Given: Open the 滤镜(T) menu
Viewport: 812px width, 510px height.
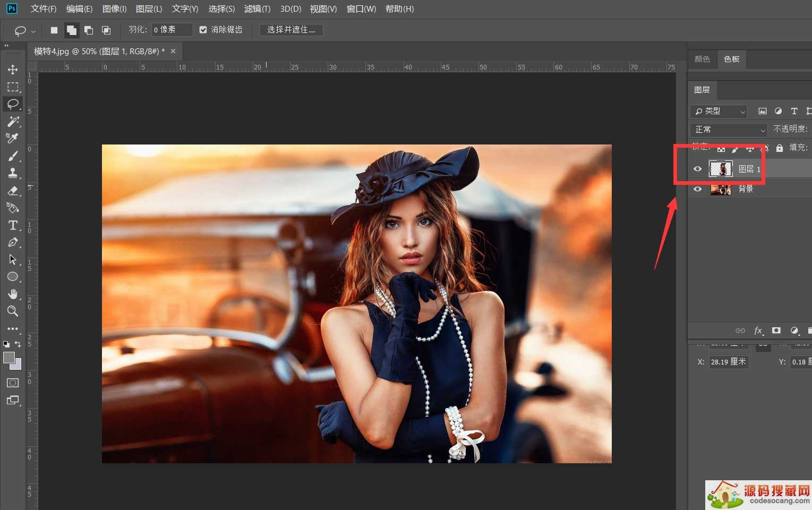Looking at the screenshot, I should point(257,9).
